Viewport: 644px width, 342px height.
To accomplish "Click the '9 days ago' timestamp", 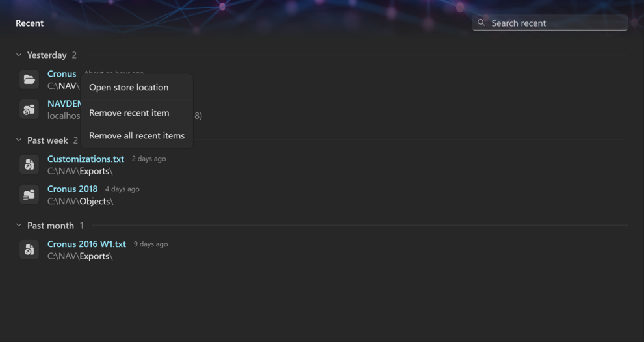I will [151, 244].
